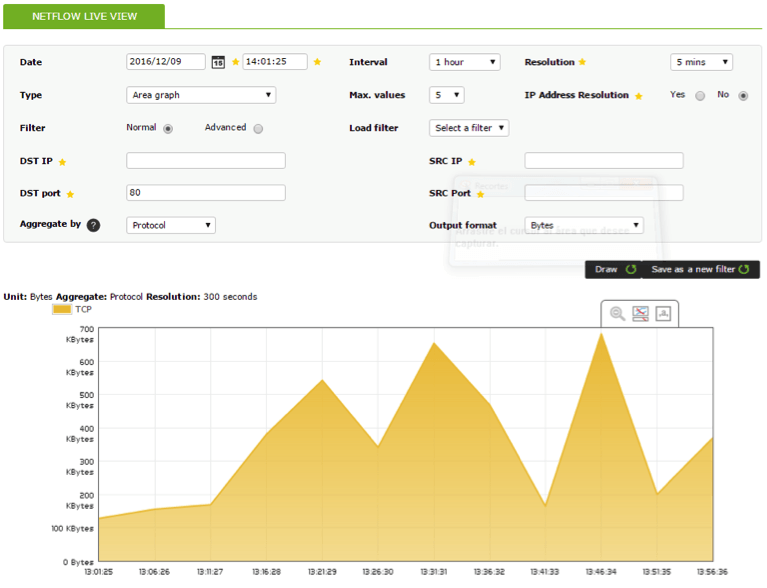The width and height of the screenshot is (767, 588).
Task: Click the TCP legend label
Action: coord(84,309)
